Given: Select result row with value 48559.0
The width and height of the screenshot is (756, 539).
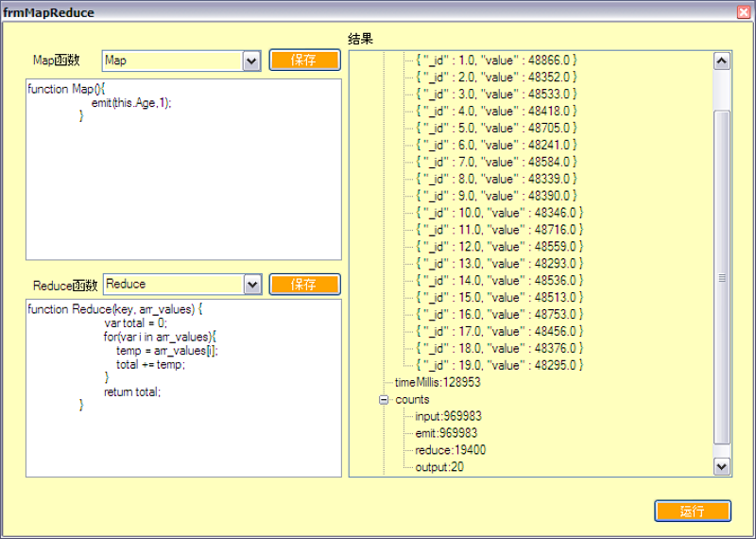Looking at the screenshot, I should (500, 247).
